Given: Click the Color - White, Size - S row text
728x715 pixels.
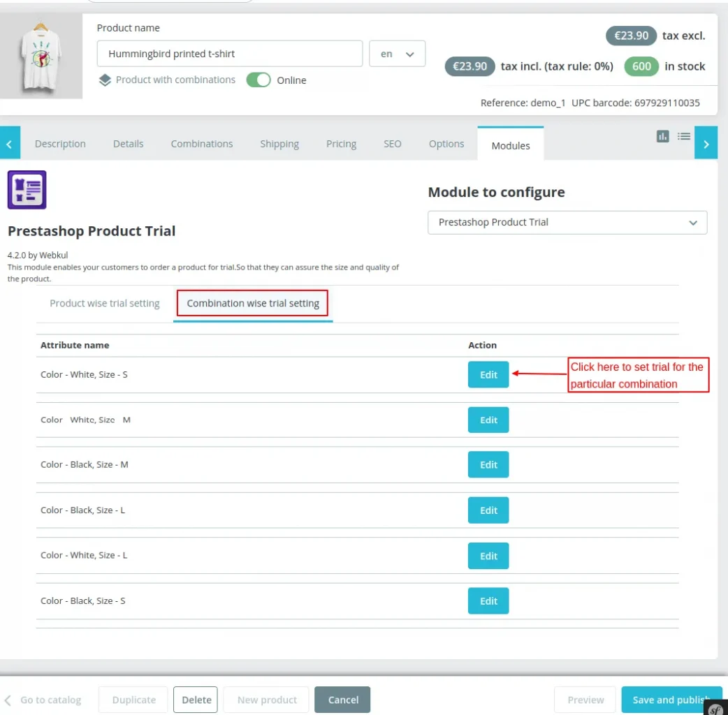Looking at the screenshot, I should pos(84,374).
